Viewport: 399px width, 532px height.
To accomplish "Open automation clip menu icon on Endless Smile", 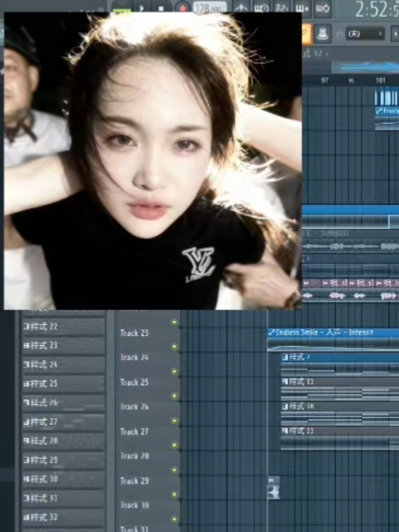I will [271, 332].
